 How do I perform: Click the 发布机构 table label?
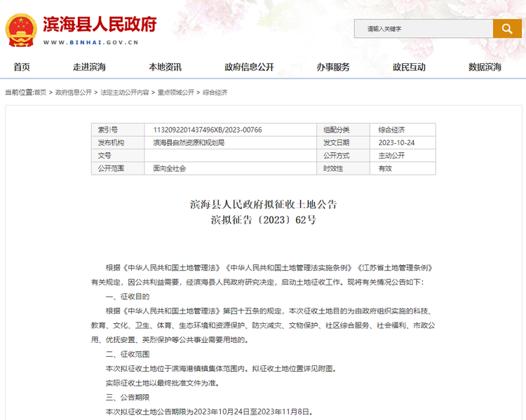(x=111, y=142)
